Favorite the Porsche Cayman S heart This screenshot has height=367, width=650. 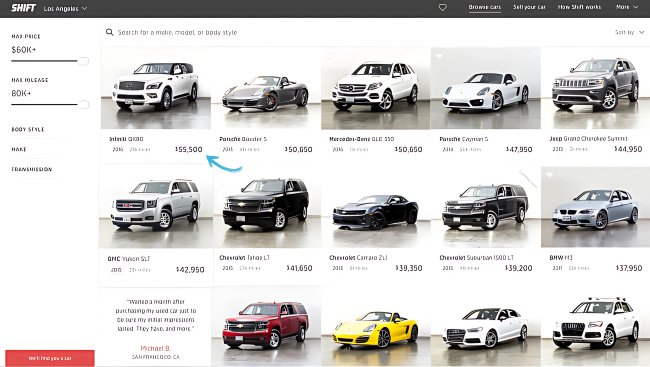pyautogui.click(x=439, y=56)
